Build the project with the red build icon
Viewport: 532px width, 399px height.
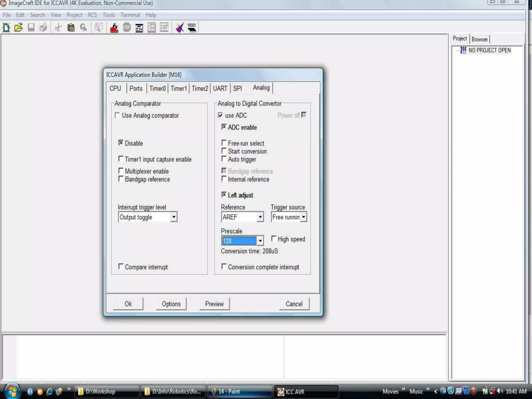[x=114, y=28]
